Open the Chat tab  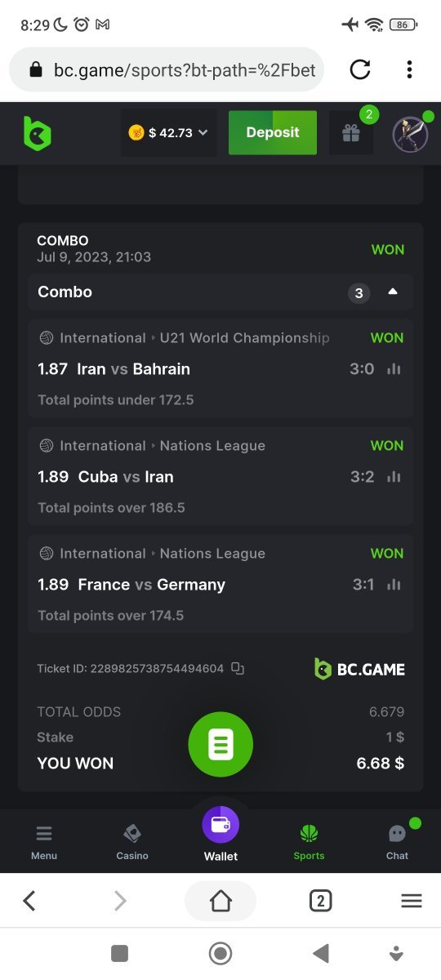coord(398,842)
